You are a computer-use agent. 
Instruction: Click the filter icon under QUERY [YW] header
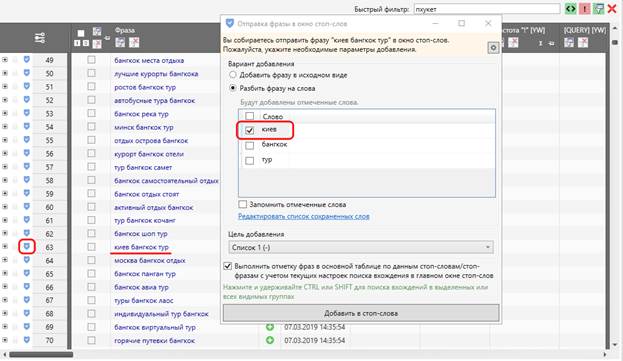click(x=569, y=42)
